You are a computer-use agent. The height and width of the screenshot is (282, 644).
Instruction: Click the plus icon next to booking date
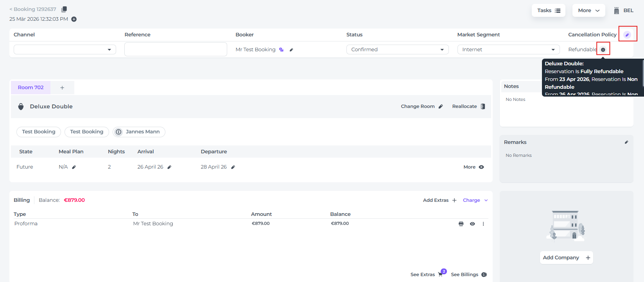(x=74, y=19)
